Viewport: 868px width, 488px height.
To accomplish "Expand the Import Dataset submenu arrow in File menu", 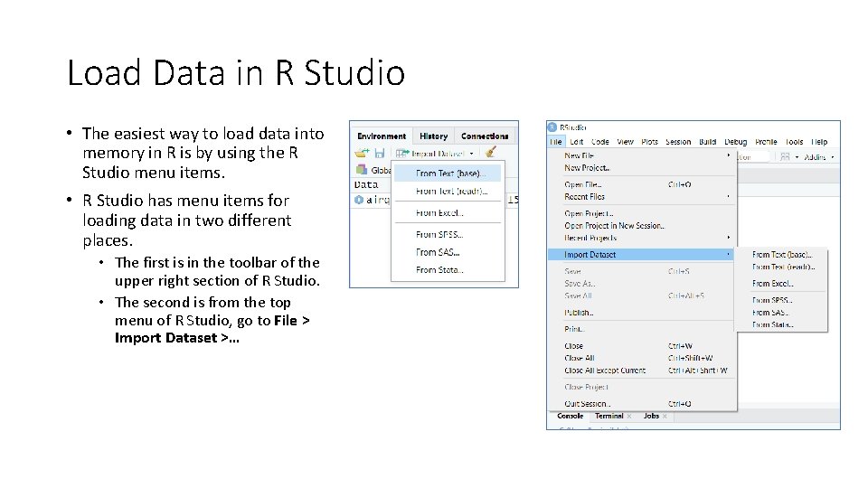I will [729, 255].
